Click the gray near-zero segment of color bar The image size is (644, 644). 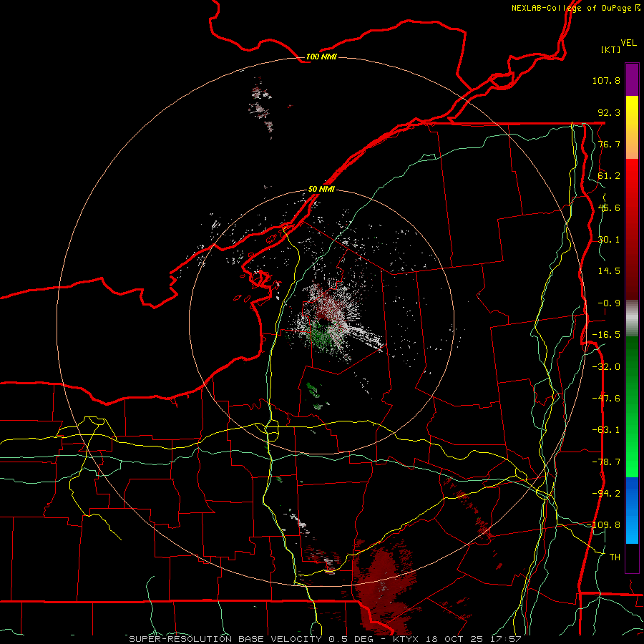632,318
